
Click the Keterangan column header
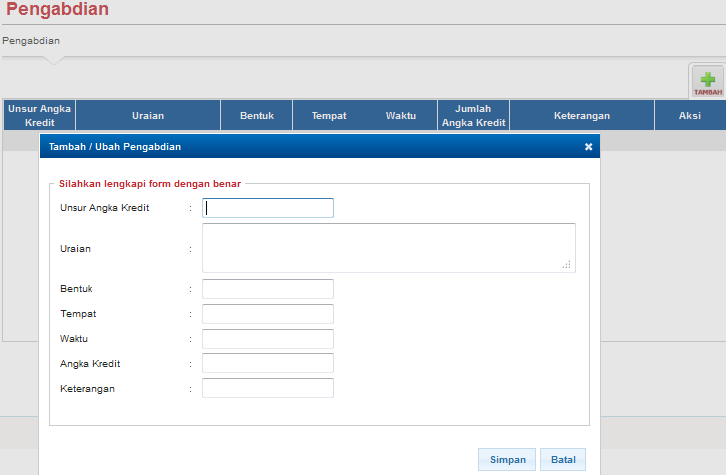[582, 115]
